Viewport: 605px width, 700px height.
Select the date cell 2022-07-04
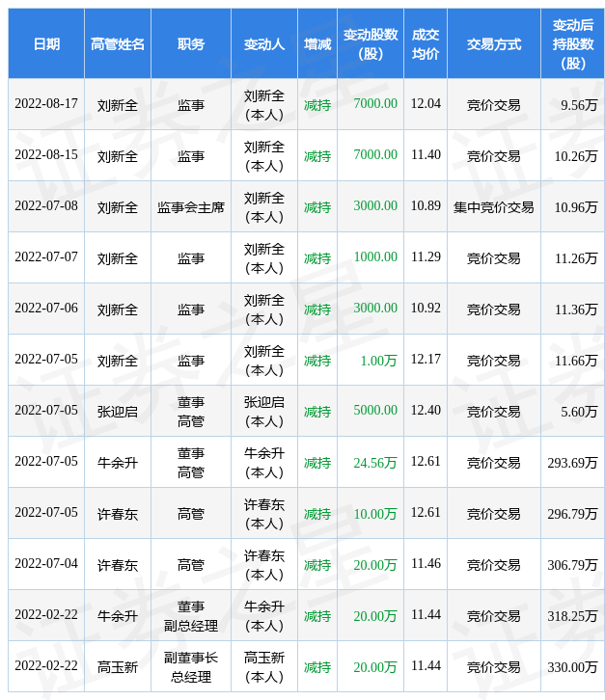[x=46, y=564]
